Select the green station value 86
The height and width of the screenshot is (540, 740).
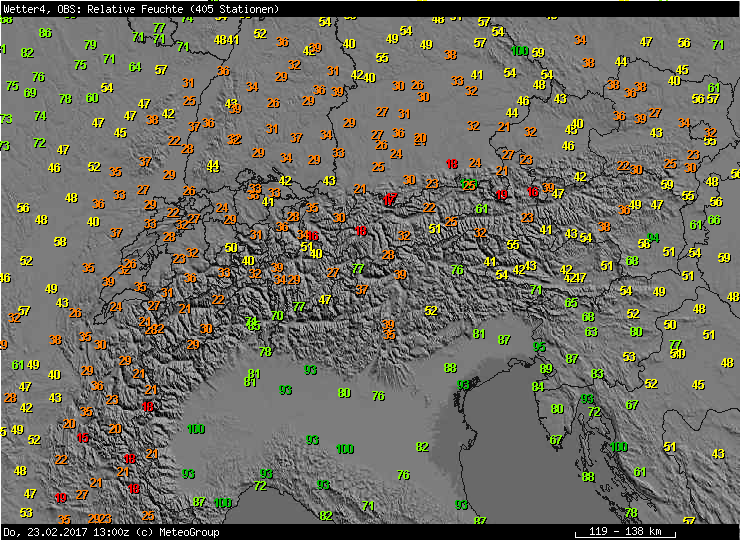pyautogui.click(x=45, y=33)
